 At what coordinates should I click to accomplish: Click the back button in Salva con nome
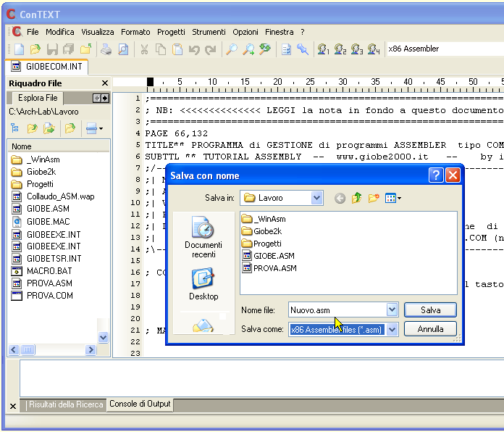coord(340,198)
